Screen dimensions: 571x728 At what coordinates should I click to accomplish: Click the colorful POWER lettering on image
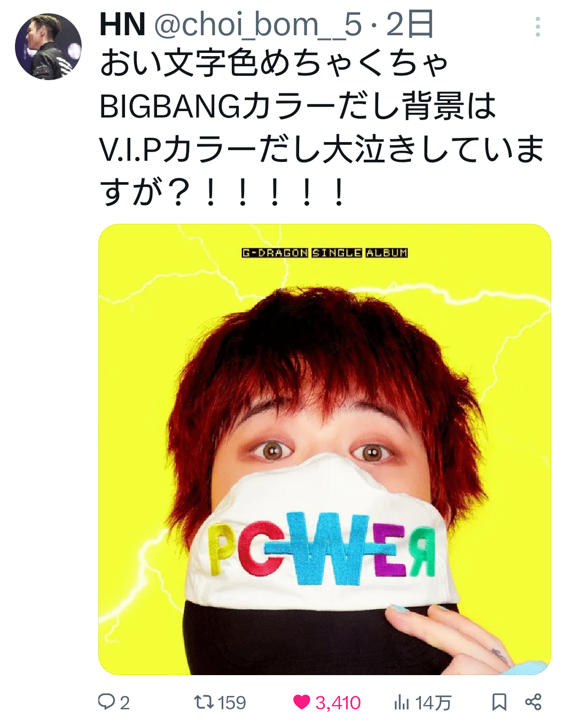pos(322,549)
